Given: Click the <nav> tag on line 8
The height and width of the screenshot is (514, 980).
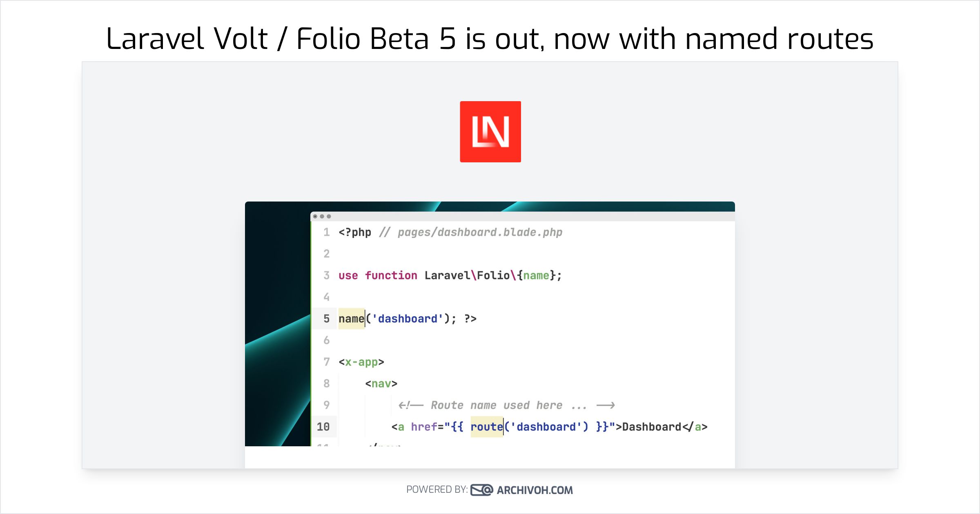Looking at the screenshot, I should [x=381, y=383].
